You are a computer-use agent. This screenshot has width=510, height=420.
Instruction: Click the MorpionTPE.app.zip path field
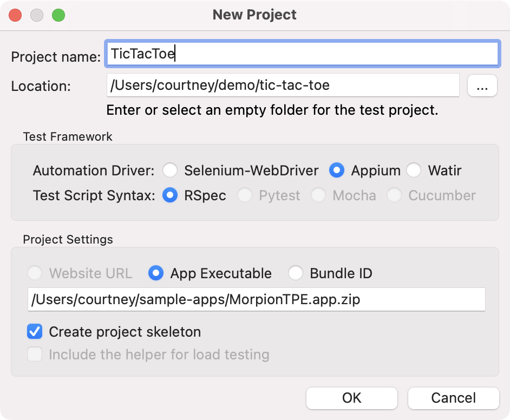[257, 299]
